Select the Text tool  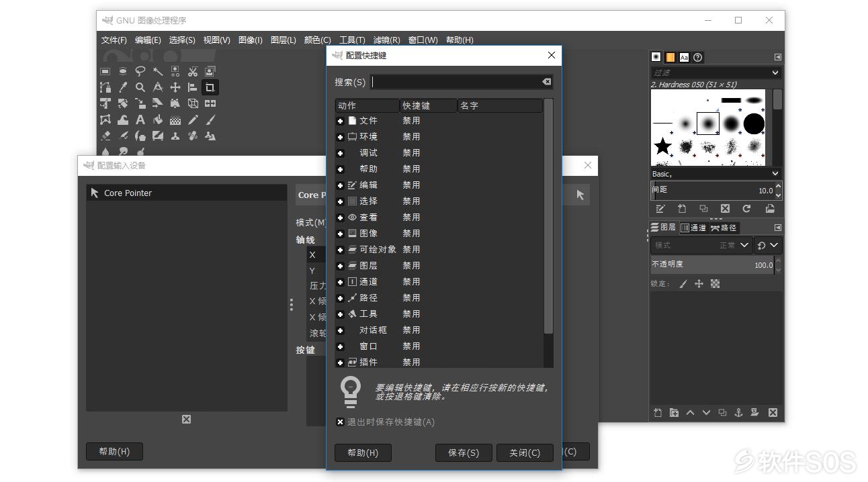click(140, 119)
